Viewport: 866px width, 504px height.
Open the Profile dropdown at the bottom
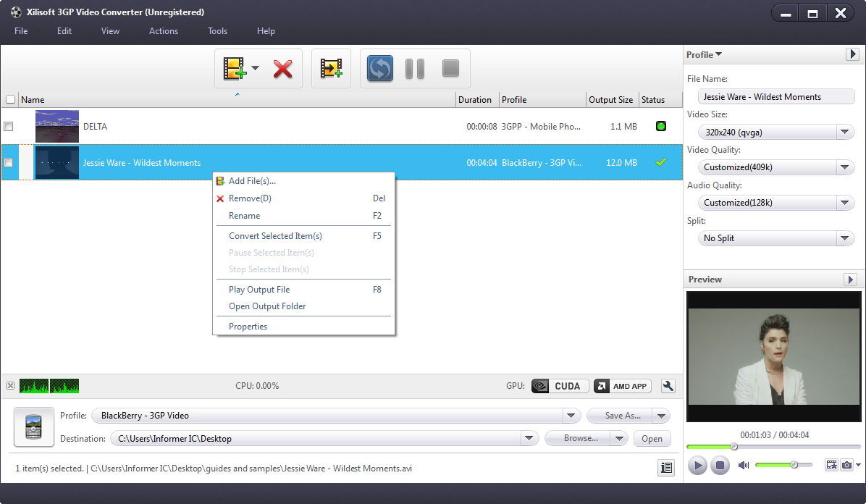571,415
